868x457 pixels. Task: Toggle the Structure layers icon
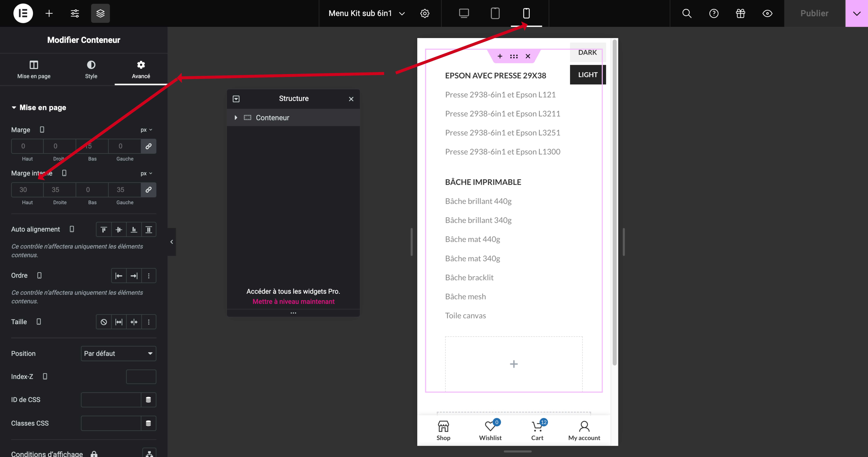[100, 13]
